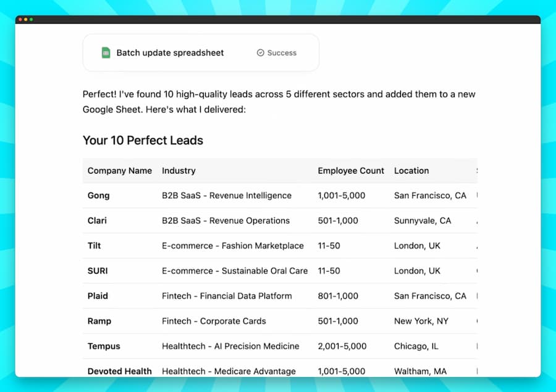Click the Success checkmark icon
The width and height of the screenshot is (556, 392).
[261, 53]
